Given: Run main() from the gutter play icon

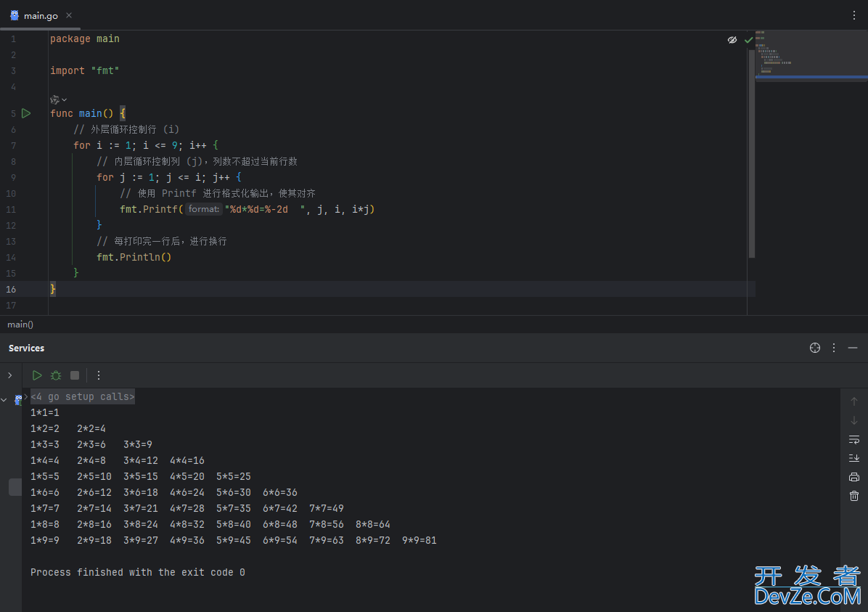Looking at the screenshot, I should (x=26, y=113).
